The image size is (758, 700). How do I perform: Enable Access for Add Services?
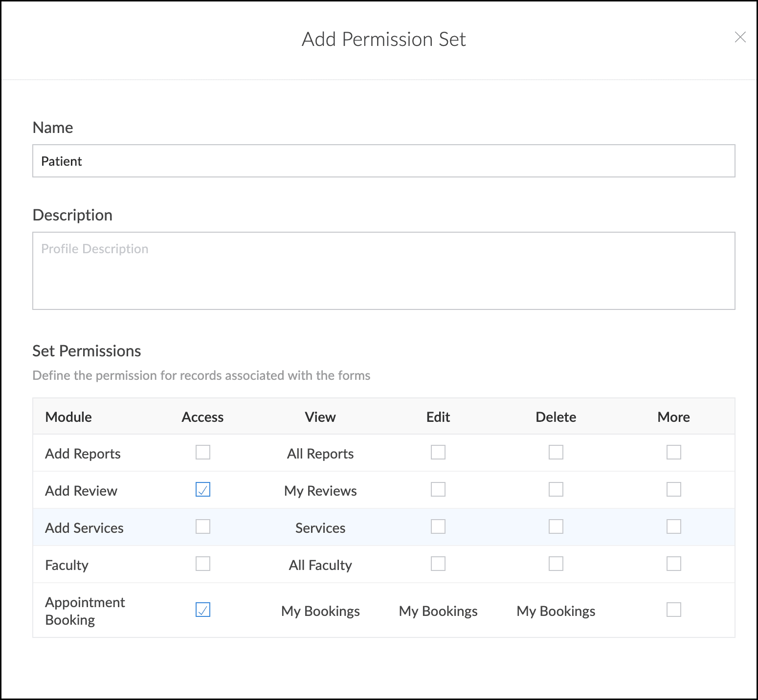203,526
